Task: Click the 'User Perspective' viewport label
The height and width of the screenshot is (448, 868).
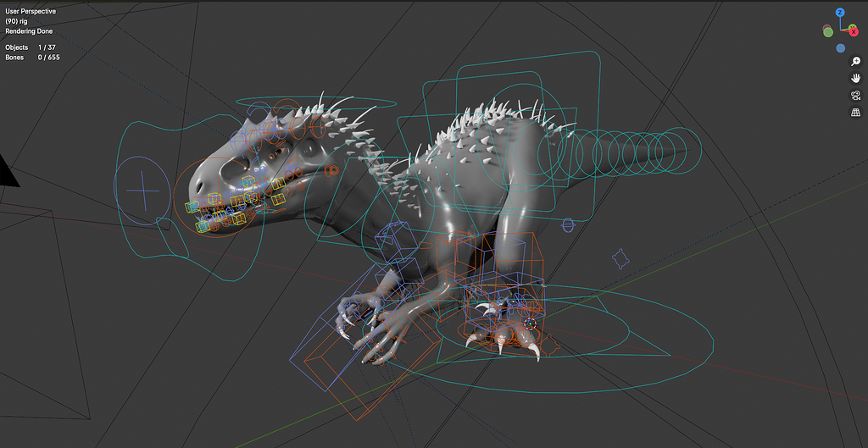Action: tap(31, 11)
